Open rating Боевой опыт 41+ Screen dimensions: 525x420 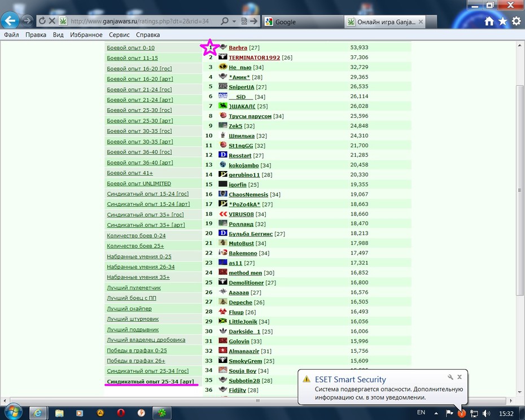pyautogui.click(x=130, y=173)
